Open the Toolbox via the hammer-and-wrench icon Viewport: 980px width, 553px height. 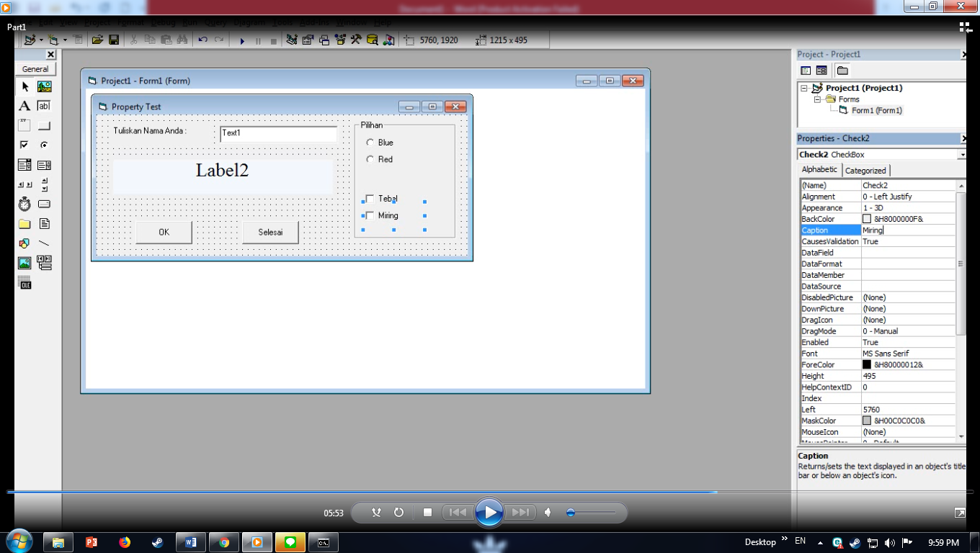coord(355,40)
